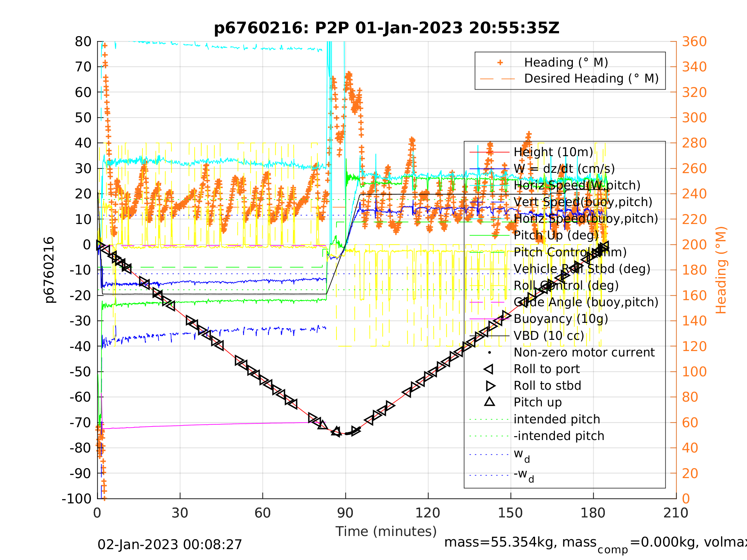Click the 'Roll to port' triangle legend icon

tap(489, 369)
